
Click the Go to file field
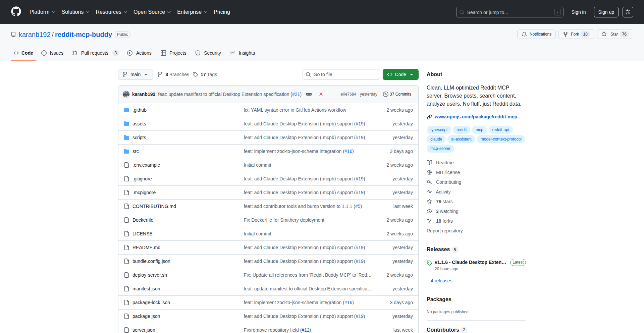click(341, 74)
